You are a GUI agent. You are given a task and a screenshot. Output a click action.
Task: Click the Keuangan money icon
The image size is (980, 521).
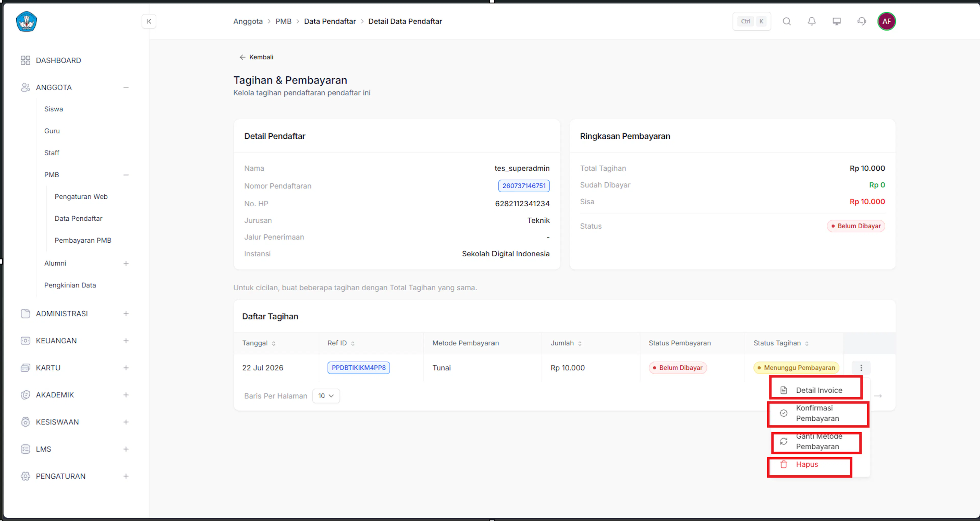(25, 340)
